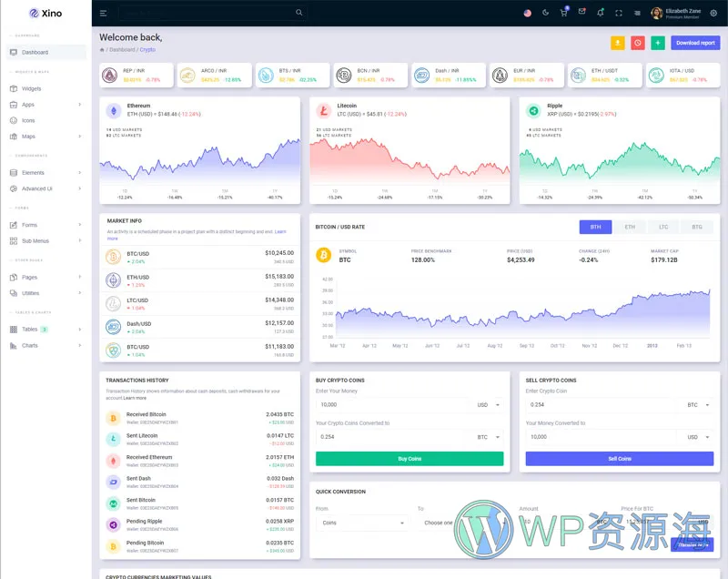
Task: Open the settings gear in header
Action: (x=713, y=13)
